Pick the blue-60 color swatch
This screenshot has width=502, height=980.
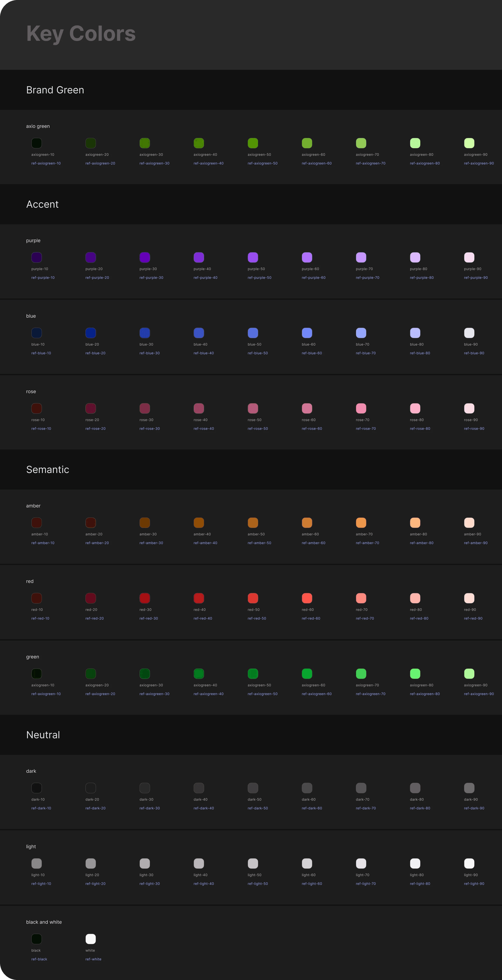click(307, 333)
